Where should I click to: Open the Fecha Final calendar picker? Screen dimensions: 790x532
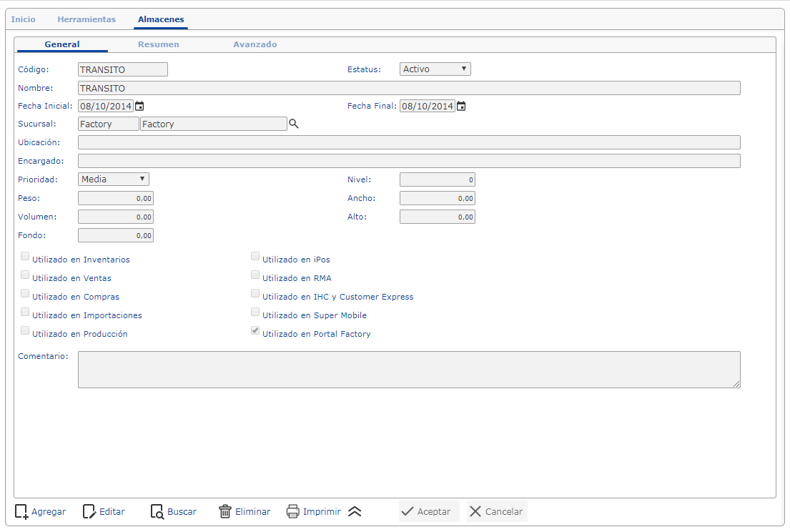coord(461,106)
